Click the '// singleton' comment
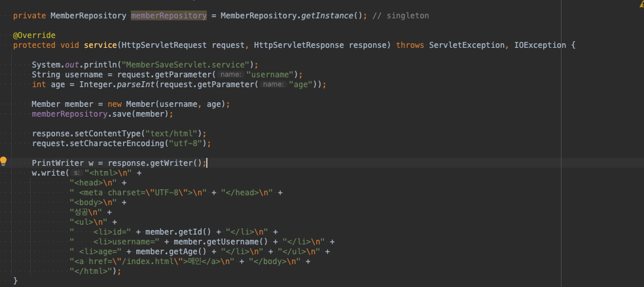The height and width of the screenshot is (287, 644). (x=401, y=16)
